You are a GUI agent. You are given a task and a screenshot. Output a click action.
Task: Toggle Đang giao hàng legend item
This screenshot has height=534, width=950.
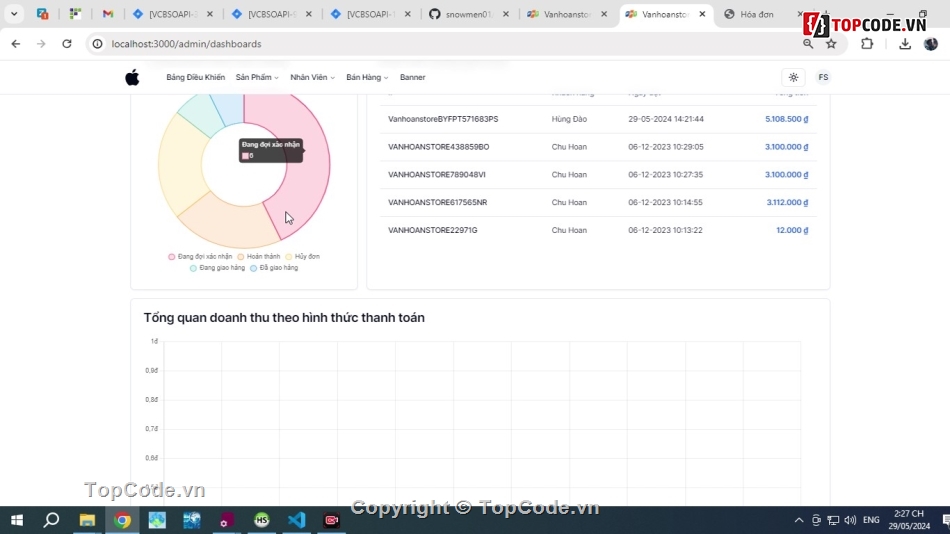pyautogui.click(x=217, y=267)
